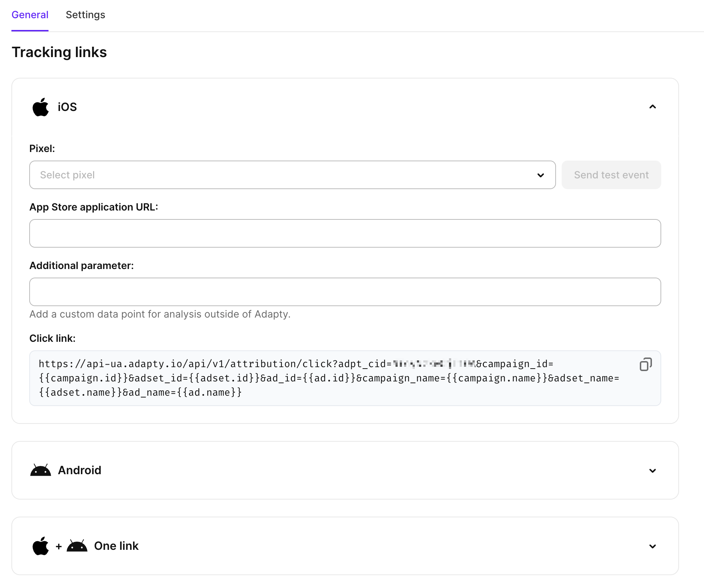Click Android icon in One link row
Image resolution: width=704 pixels, height=588 pixels.
tap(77, 546)
